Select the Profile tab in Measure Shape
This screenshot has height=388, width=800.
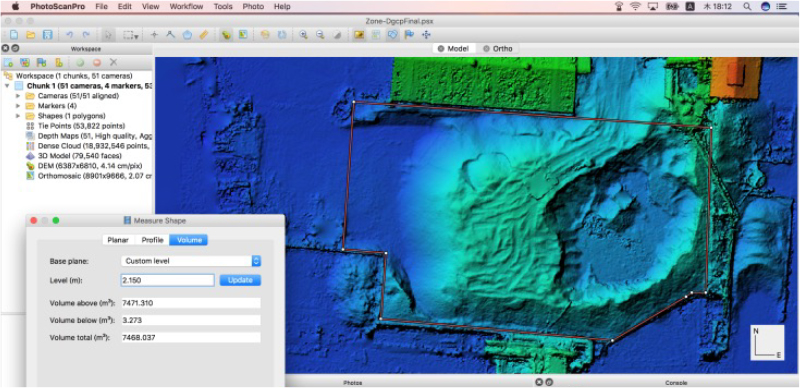153,240
